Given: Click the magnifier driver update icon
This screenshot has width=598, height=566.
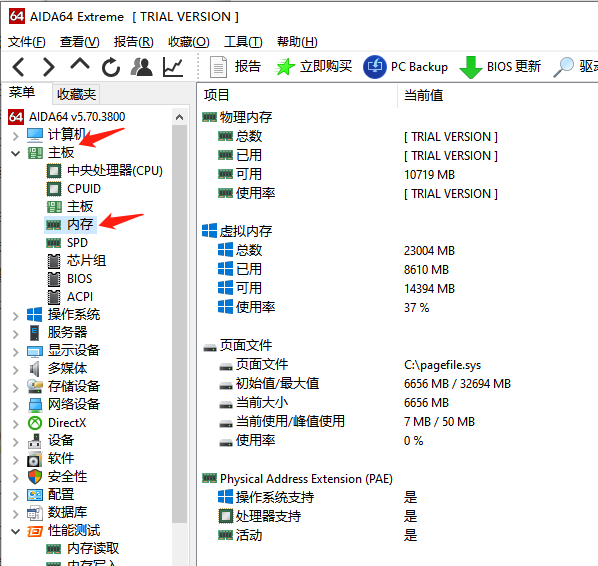Looking at the screenshot, I should click(x=563, y=67).
